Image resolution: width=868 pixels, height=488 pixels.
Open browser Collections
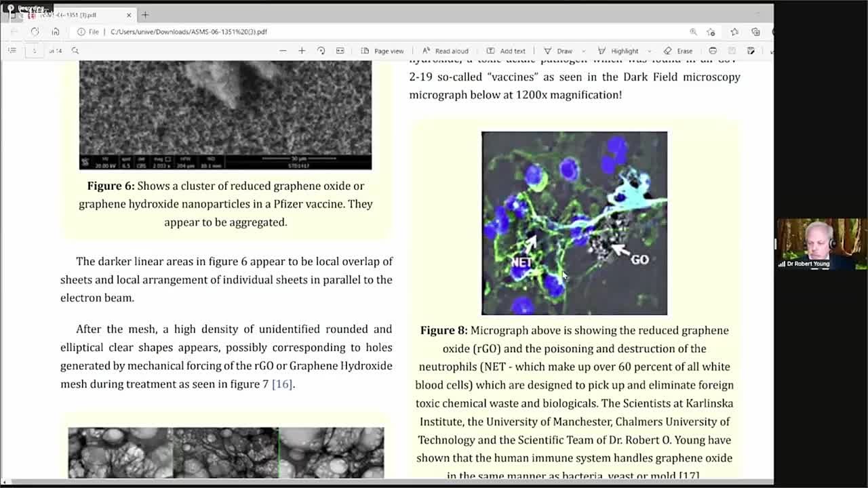[x=755, y=32]
